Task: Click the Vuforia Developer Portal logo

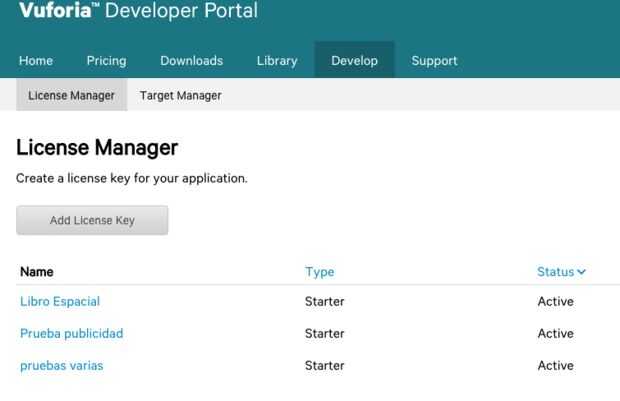Action: (137, 12)
